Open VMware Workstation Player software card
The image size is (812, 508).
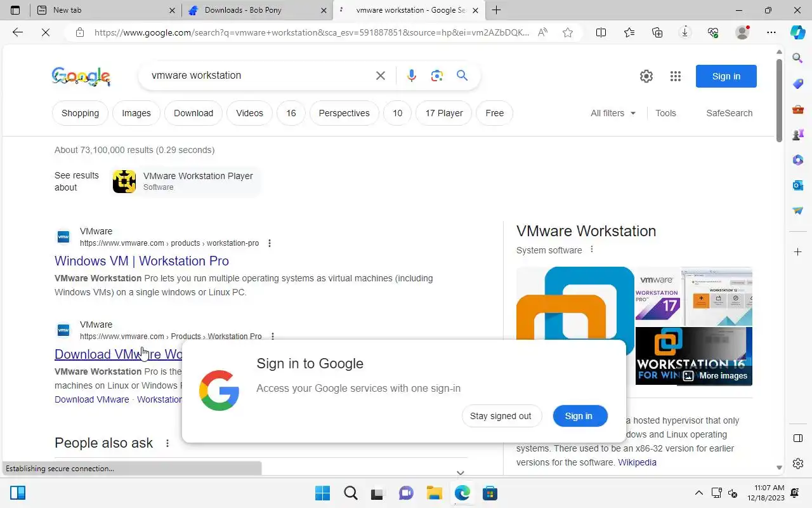pos(187,182)
